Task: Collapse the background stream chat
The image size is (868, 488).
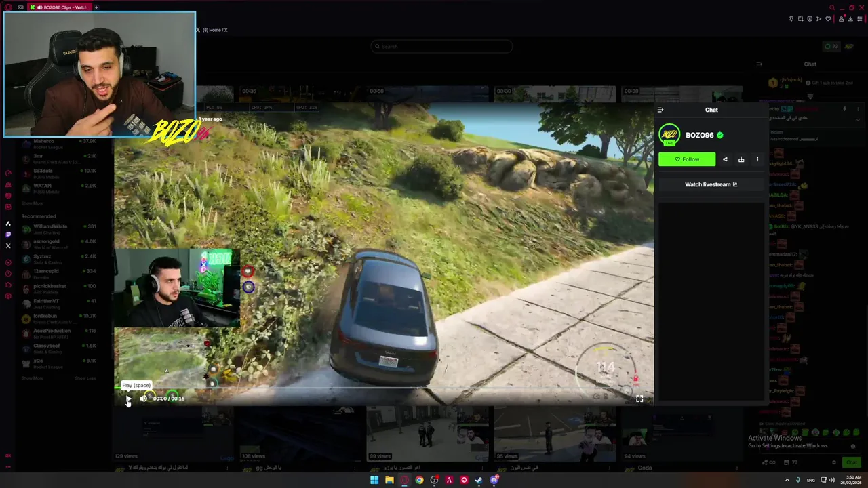Action: (x=759, y=64)
